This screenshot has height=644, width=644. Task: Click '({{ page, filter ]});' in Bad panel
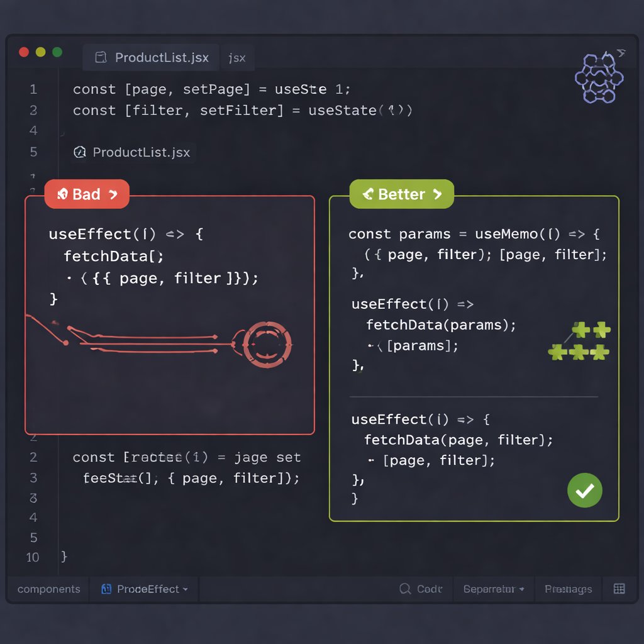click(169, 279)
